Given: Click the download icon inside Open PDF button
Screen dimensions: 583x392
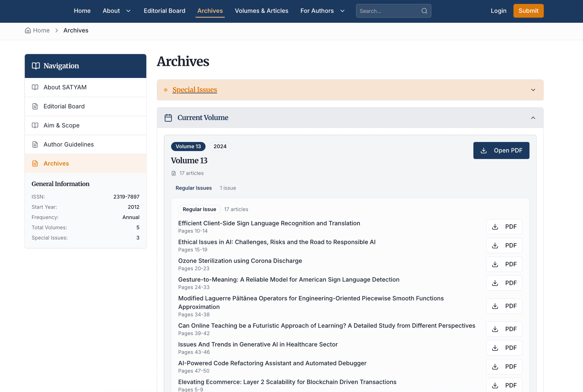Looking at the screenshot, I should tap(483, 150).
